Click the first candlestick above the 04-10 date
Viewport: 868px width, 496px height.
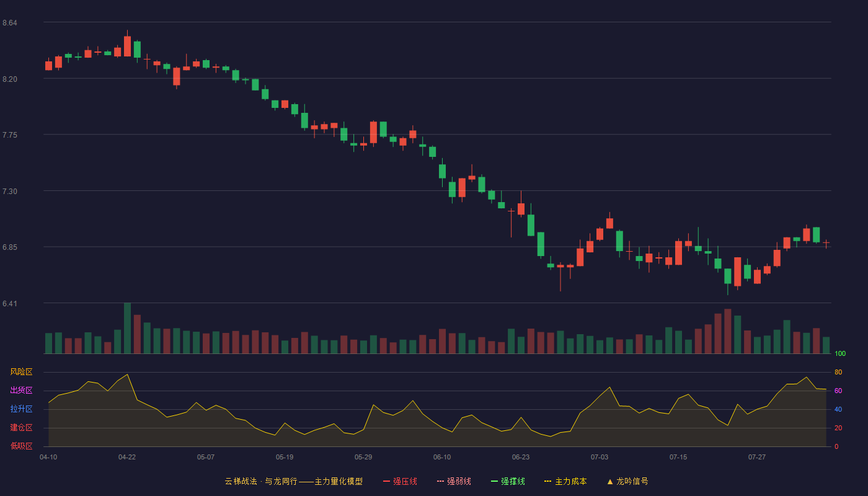48,65
